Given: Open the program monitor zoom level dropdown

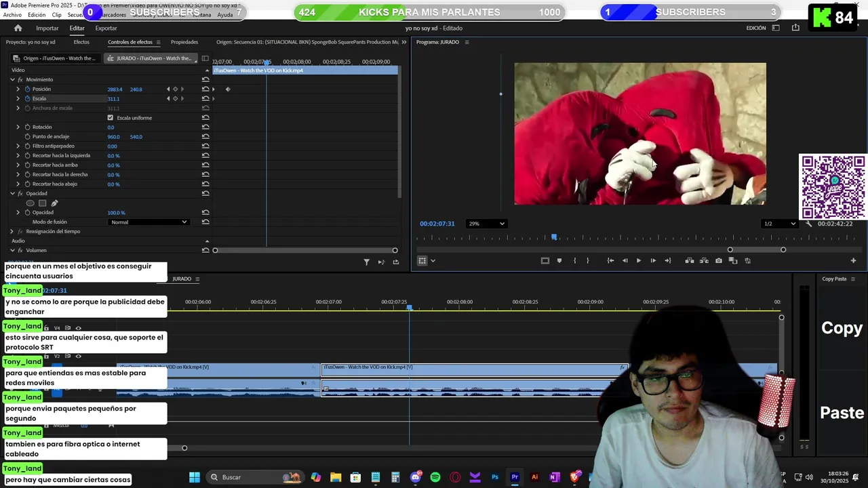Looking at the screenshot, I should click(486, 224).
